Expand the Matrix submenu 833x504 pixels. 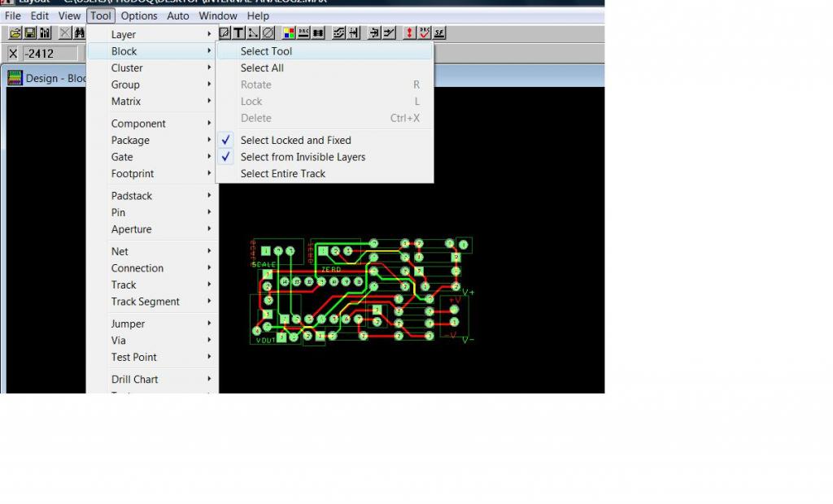coord(152,102)
